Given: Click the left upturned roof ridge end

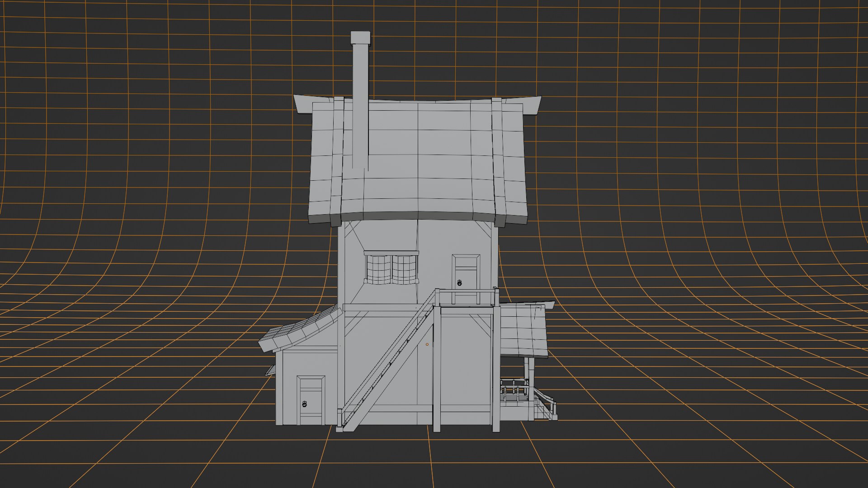Looking at the screenshot, I should click(303, 105).
